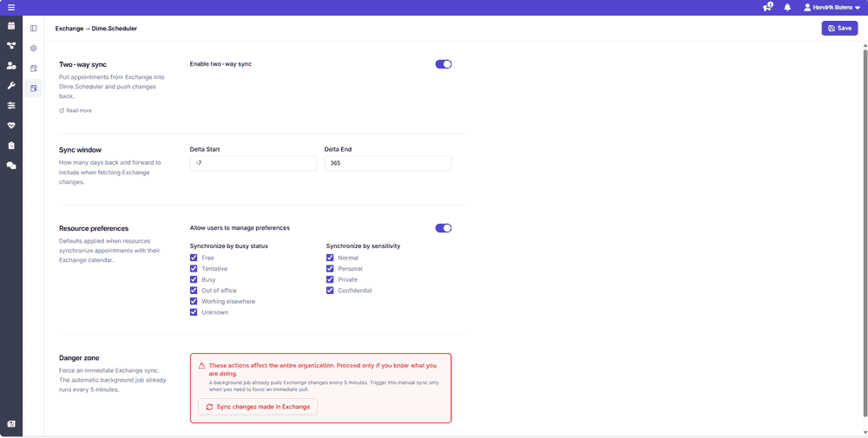The width and height of the screenshot is (868, 438).
Task: Uncheck the Tentative busy status
Action: coord(194,269)
